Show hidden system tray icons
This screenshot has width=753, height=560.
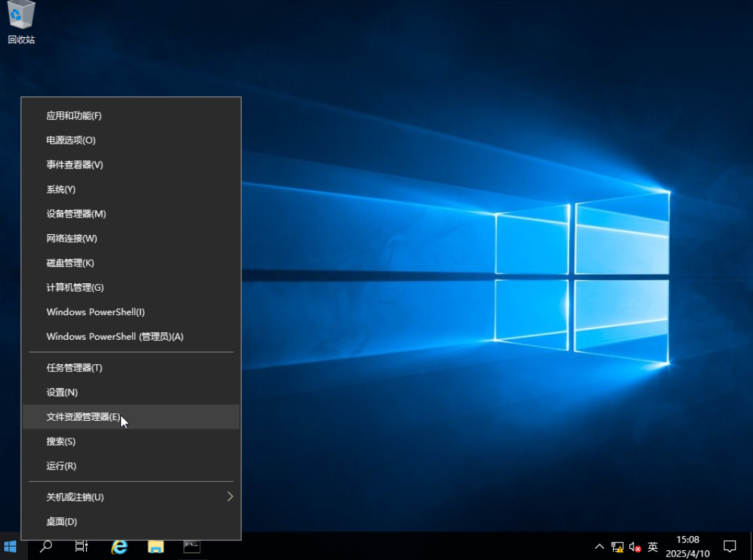[x=600, y=547]
